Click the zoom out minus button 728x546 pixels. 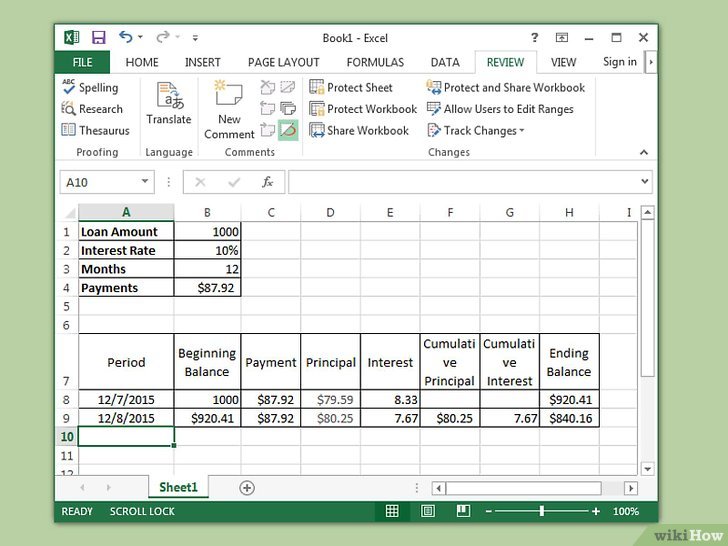[488, 511]
